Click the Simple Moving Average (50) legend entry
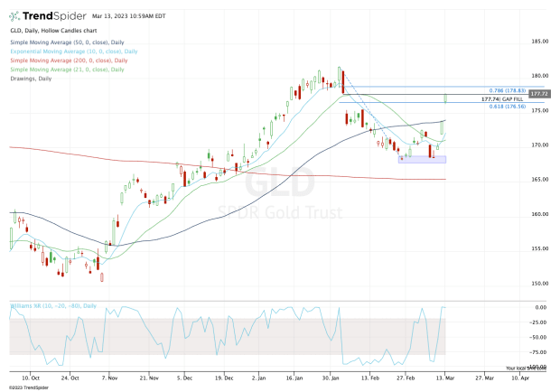Screen dimensions: 560x392 tap(67, 42)
